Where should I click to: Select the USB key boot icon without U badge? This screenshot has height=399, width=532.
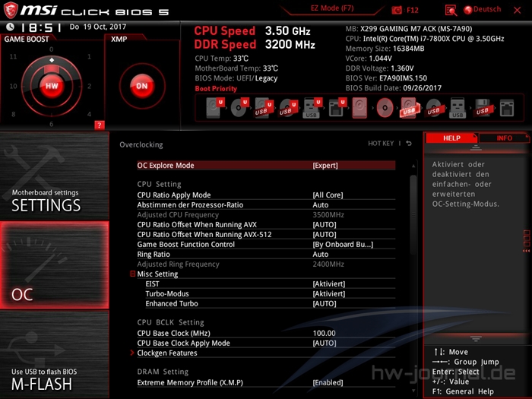458,108
